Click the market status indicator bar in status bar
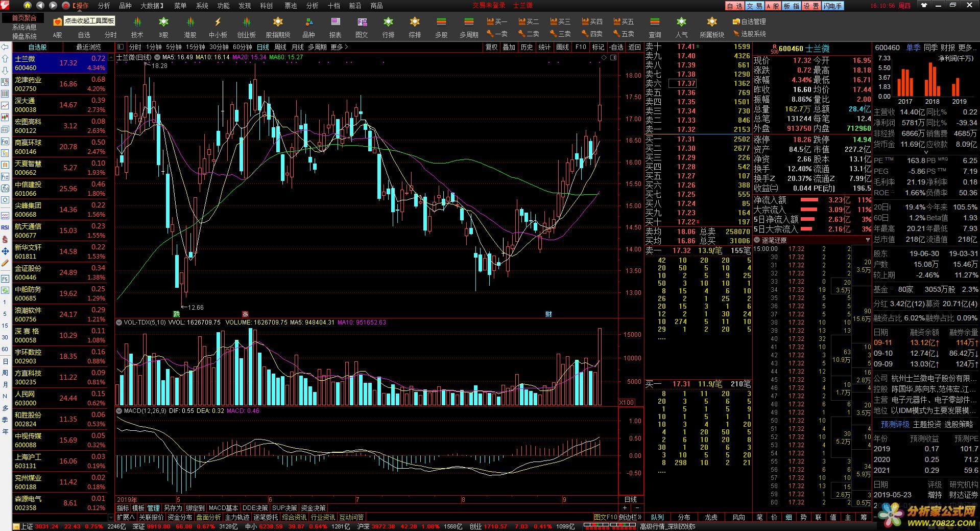This screenshot has width=980, height=531. coord(611,526)
